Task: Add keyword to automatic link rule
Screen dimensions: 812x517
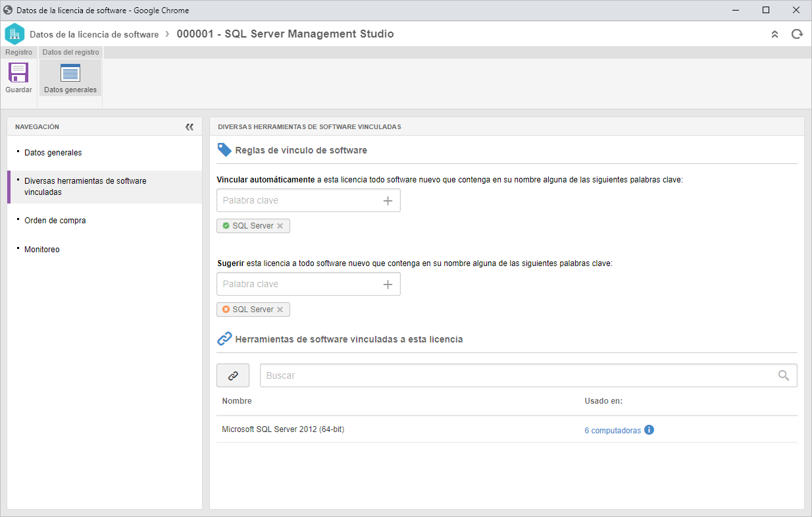Action: click(388, 201)
